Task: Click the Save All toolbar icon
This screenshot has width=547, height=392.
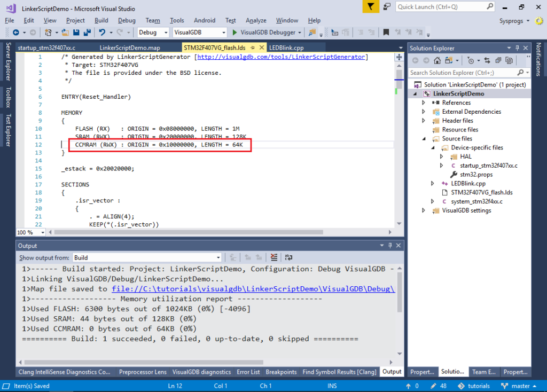Action: click(x=86, y=33)
